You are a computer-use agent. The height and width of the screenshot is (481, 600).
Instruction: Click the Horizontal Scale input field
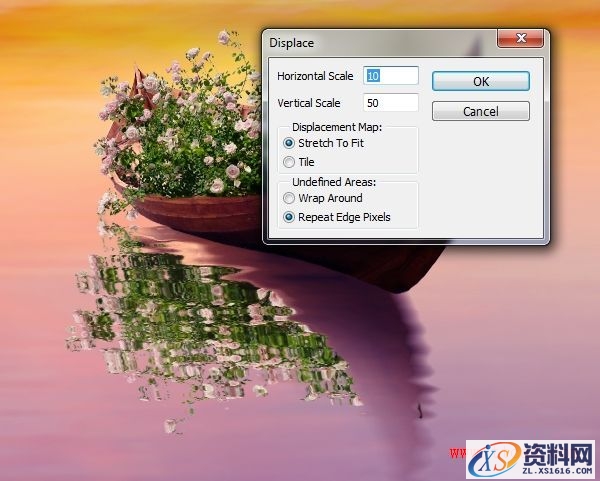(x=391, y=76)
